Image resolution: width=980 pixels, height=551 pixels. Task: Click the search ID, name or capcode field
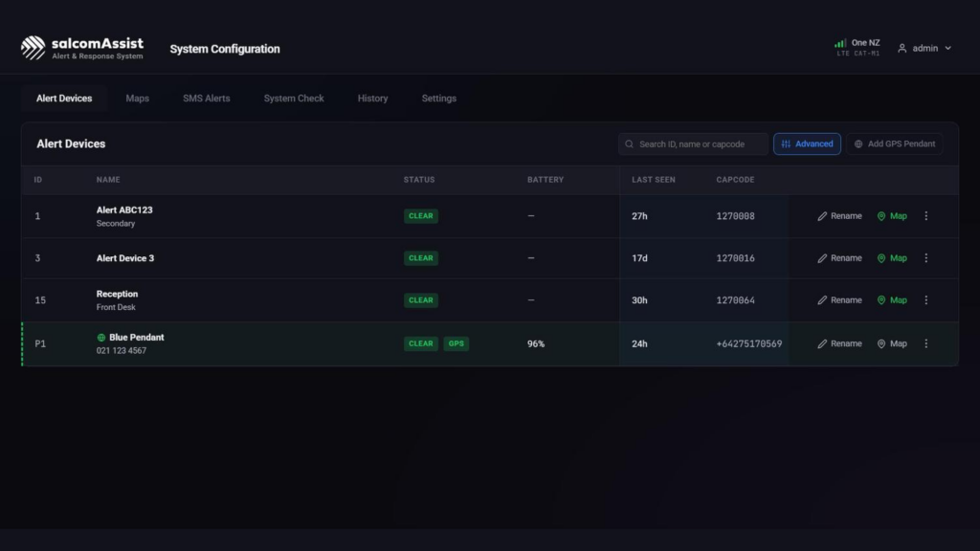point(693,144)
